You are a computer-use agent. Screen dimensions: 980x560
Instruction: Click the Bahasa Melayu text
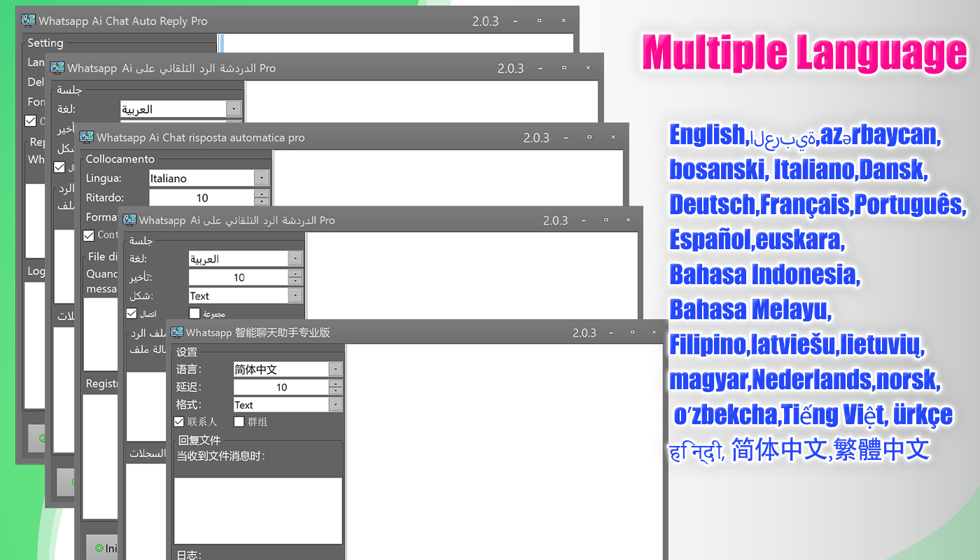tap(750, 309)
